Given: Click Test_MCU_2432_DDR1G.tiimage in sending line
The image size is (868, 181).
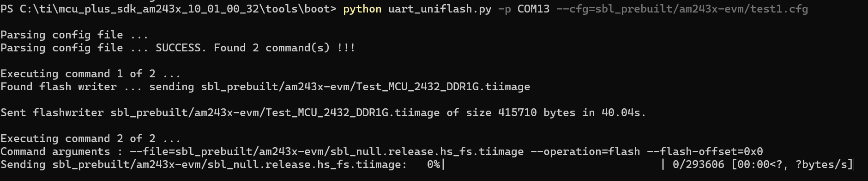Looking at the screenshot, I should (443, 87).
